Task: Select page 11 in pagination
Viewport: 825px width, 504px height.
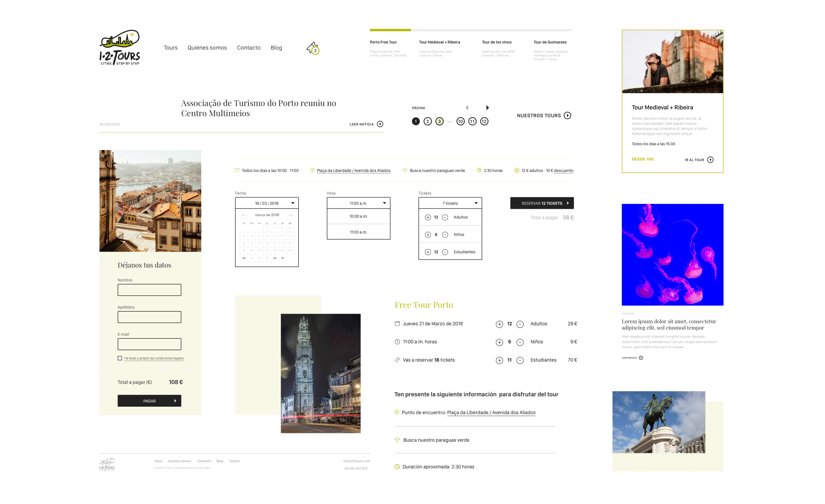Action: [472, 121]
